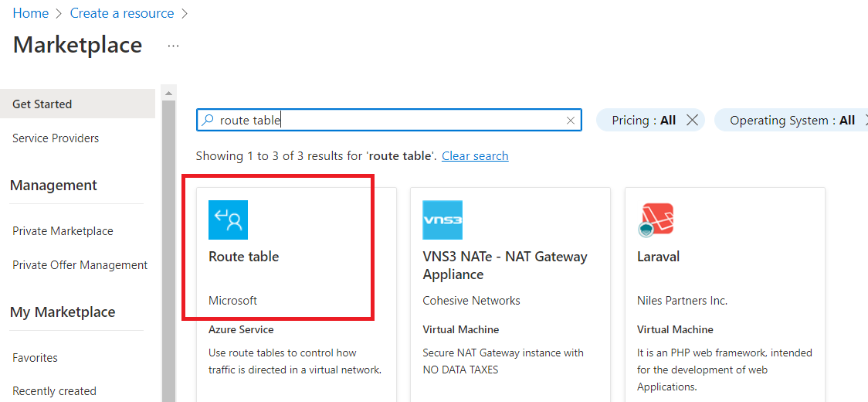Viewport: 868px width, 402px height.
Task: Open Private Marketplace from Management section
Action: tap(63, 231)
